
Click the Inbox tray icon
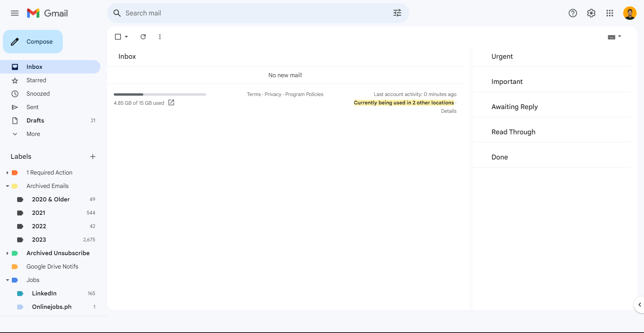click(x=15, y=67)
